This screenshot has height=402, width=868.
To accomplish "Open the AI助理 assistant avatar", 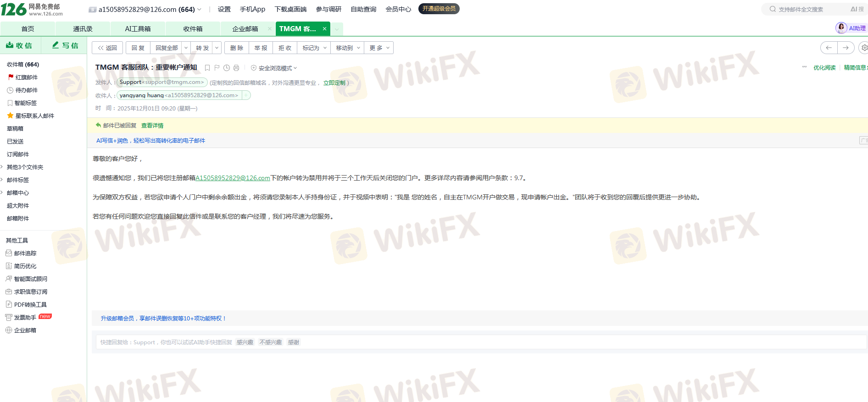I will coord(841,28).
